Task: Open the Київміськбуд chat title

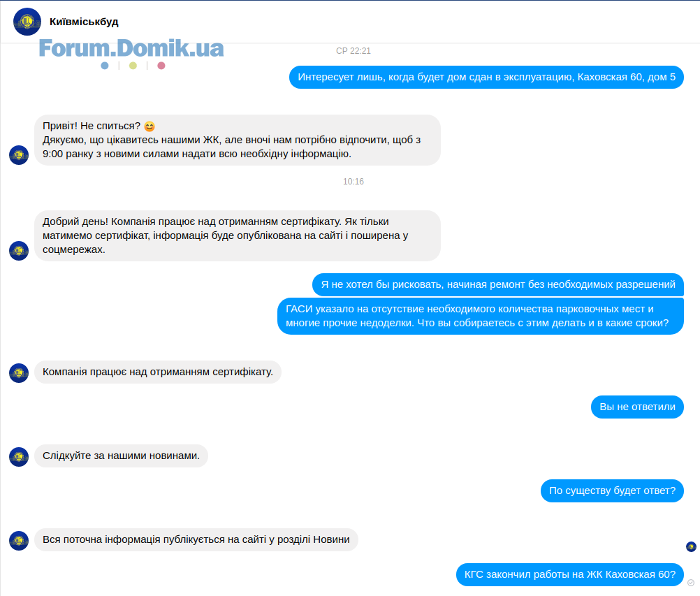Action: (84, 22)
